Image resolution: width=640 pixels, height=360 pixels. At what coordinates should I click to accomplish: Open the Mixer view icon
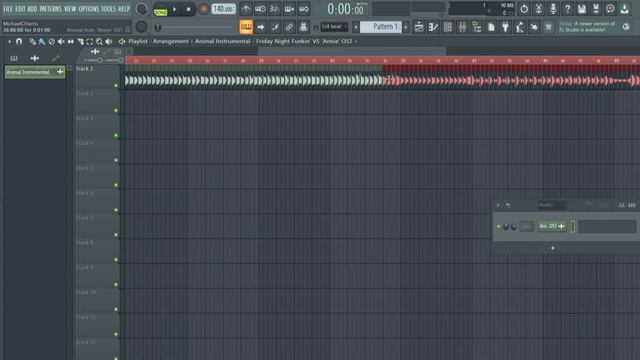[462, 27]
